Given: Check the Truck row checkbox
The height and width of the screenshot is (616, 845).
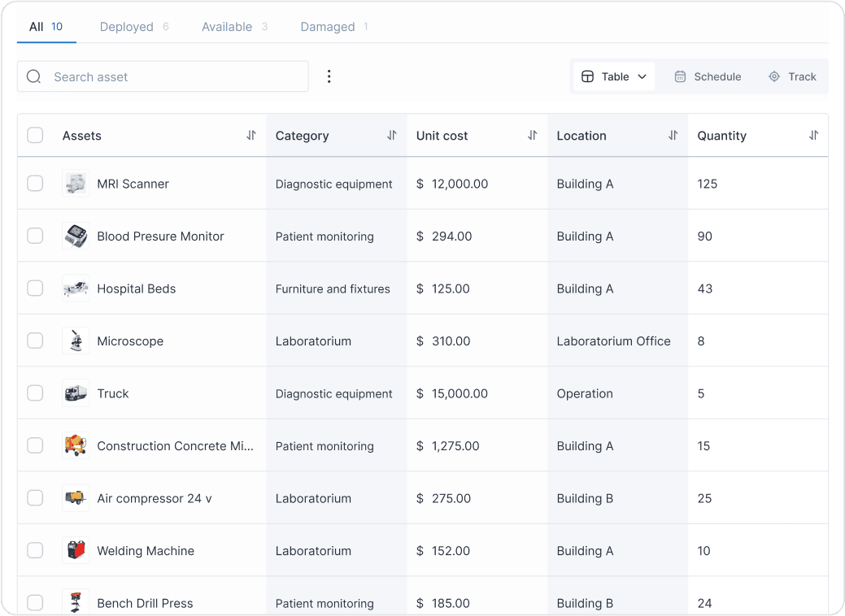Looking at the screenshot, I should [35, 393].
